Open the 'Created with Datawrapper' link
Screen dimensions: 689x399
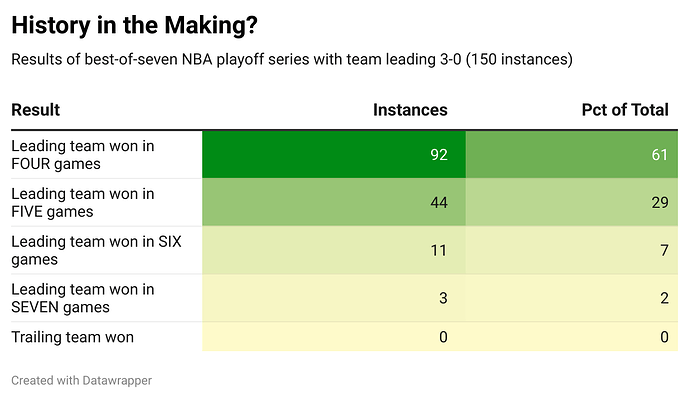pos(82,381)
